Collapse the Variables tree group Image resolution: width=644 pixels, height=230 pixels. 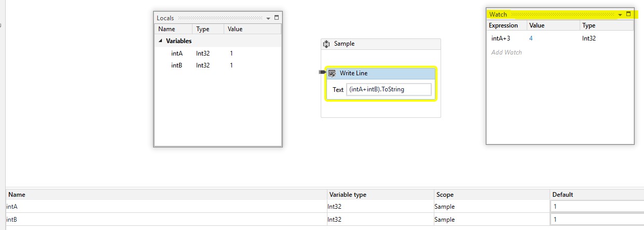[160, 41]
